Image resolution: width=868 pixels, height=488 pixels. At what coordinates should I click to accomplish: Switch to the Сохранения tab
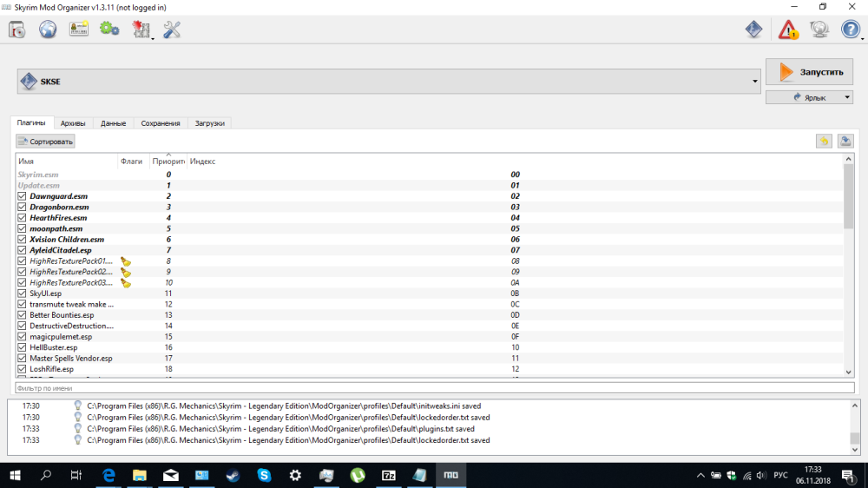click(x=161, y=123)
